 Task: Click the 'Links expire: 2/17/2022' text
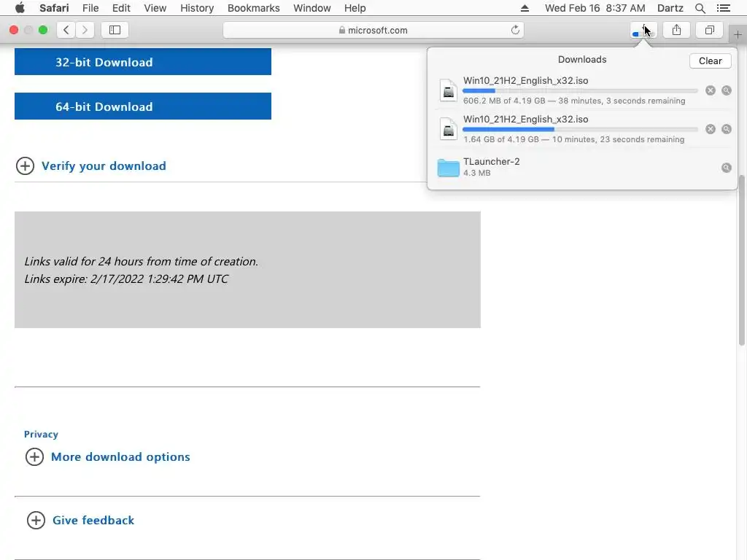tap(126, 279)
